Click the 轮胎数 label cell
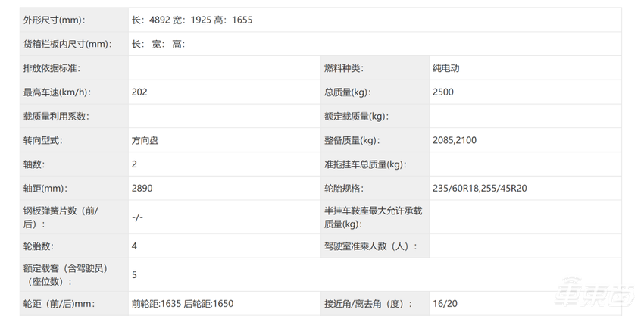644x316 pixels. tap(39, 246)
